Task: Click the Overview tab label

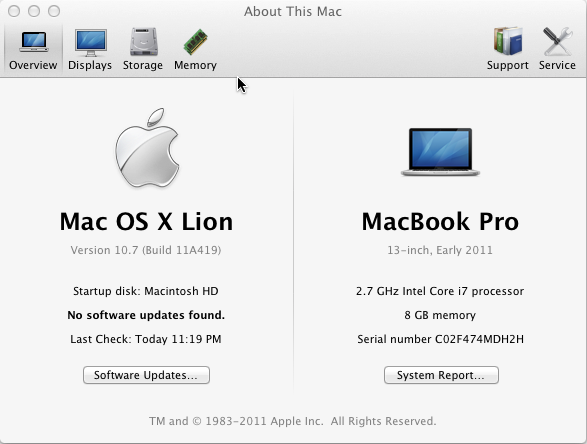Action: (33, 65)
